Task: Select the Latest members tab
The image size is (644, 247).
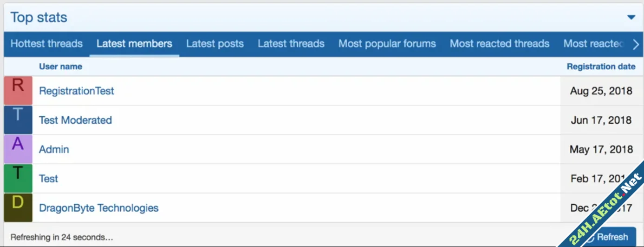Action: click(134, 44)
